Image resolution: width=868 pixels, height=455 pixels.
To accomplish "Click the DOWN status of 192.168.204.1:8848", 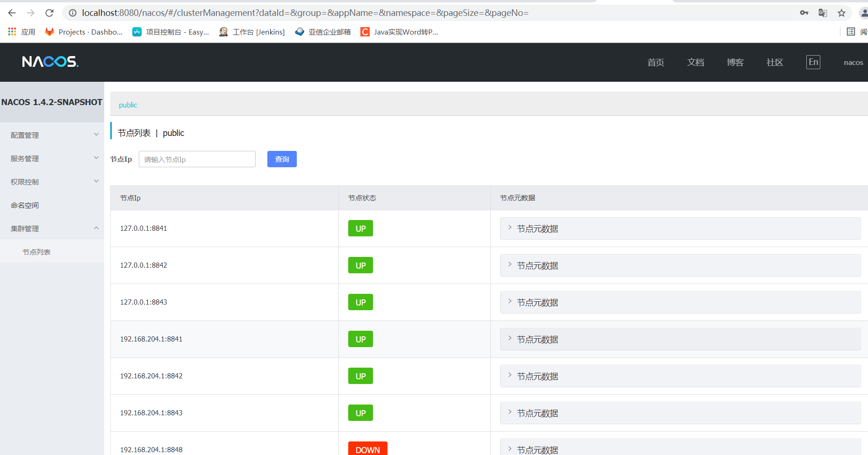I will pyautogui.click(x=368, y=448).
